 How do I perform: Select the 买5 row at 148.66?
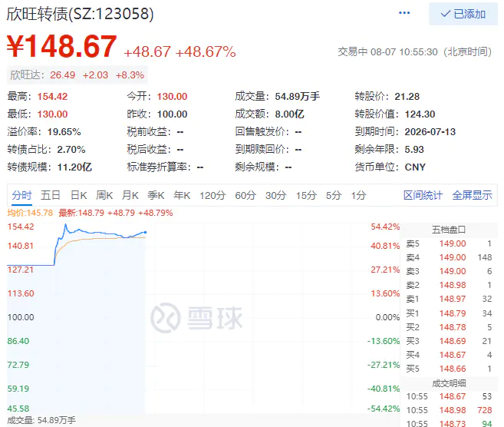[449, 369]
